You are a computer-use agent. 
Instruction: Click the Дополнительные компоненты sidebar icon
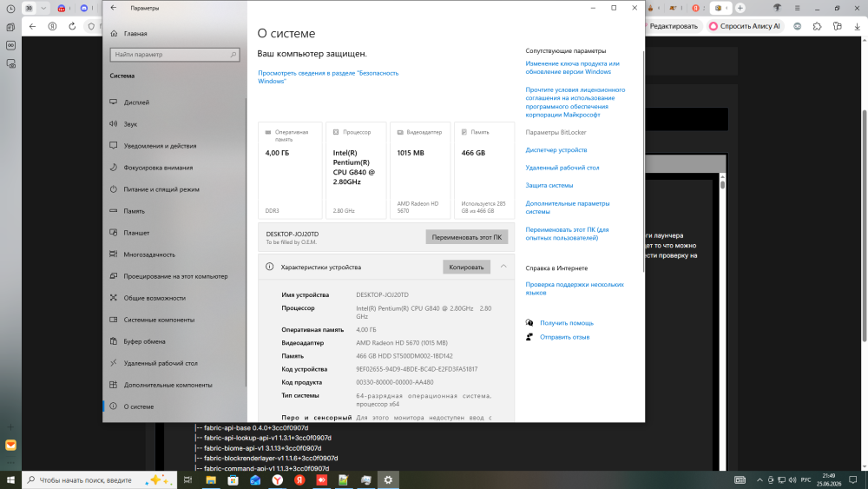coord(114,384)
